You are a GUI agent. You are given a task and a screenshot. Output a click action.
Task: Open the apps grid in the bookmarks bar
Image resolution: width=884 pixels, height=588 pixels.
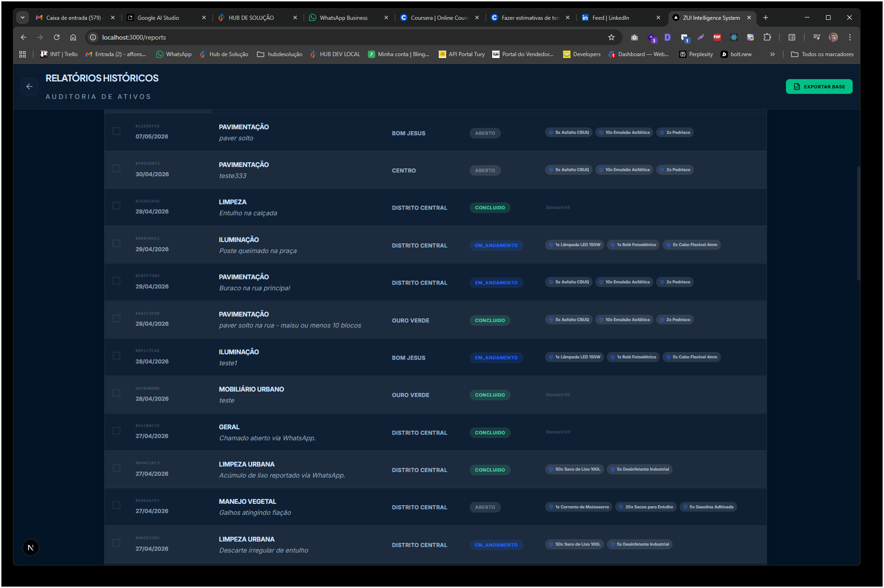coord(23,54)
